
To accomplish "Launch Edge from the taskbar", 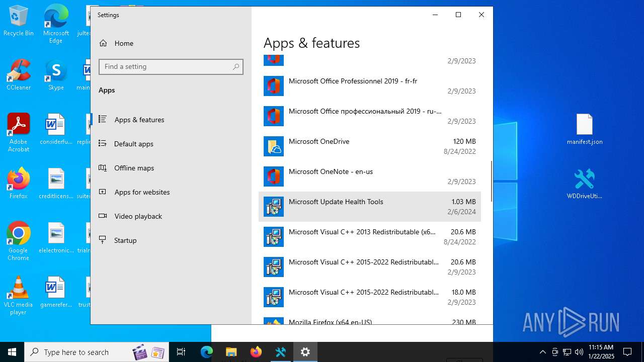I will (x=207, y=352).
